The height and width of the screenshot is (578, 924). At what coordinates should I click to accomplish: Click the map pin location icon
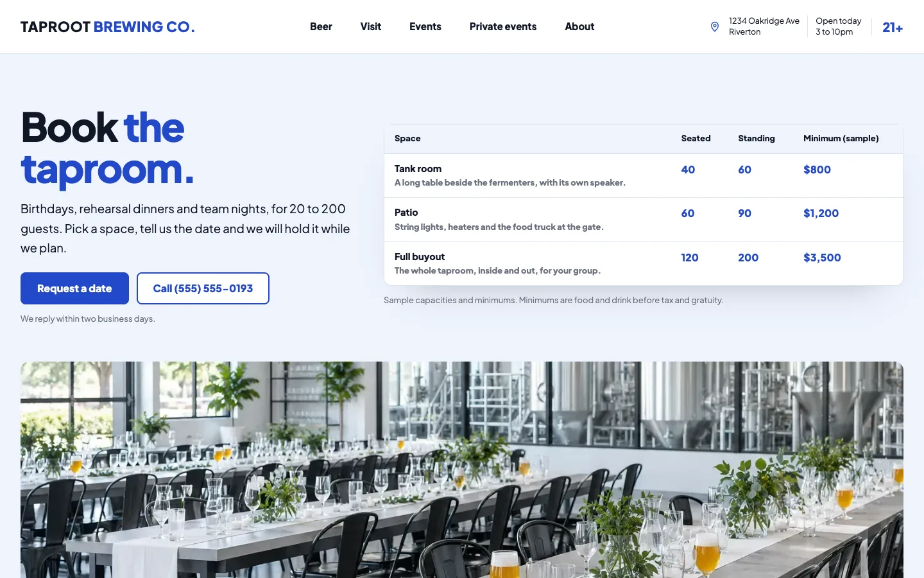(715, 26)
